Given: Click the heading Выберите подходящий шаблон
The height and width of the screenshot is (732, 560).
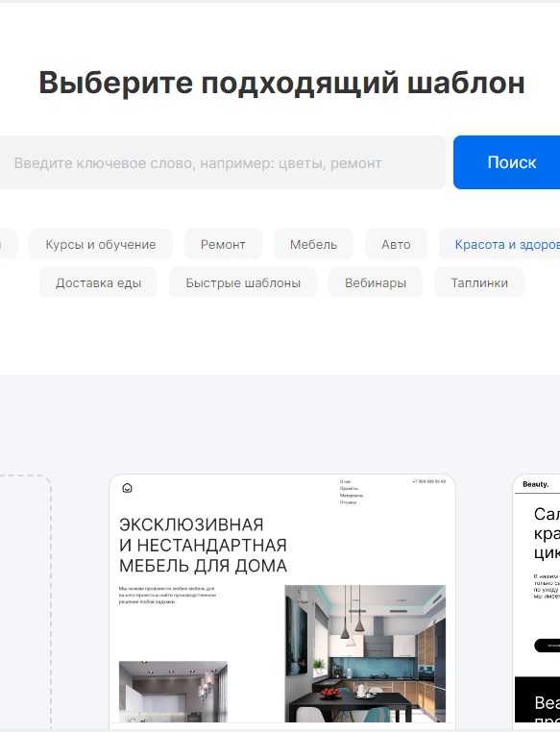Looking at the screenshot, I should point(281,83).
